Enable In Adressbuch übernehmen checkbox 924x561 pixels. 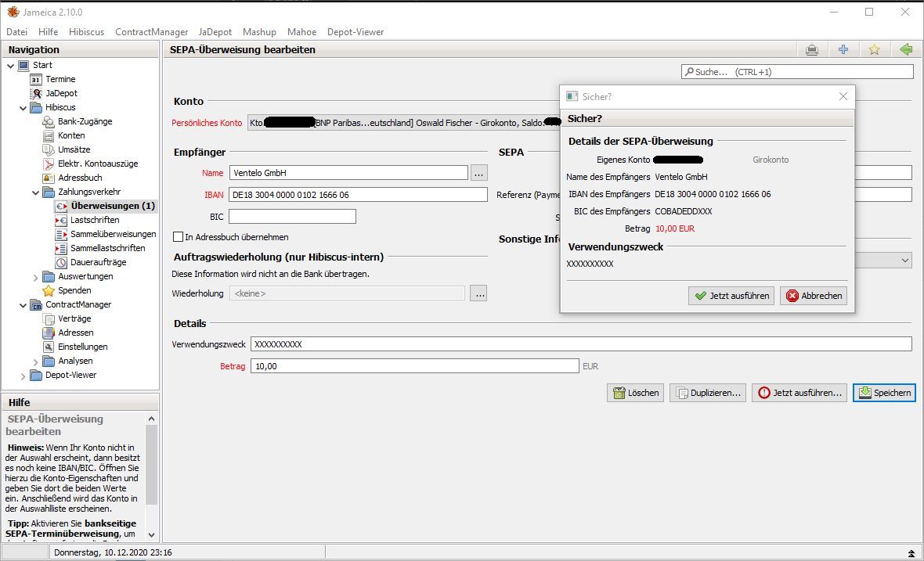click(x=178, y=237)
